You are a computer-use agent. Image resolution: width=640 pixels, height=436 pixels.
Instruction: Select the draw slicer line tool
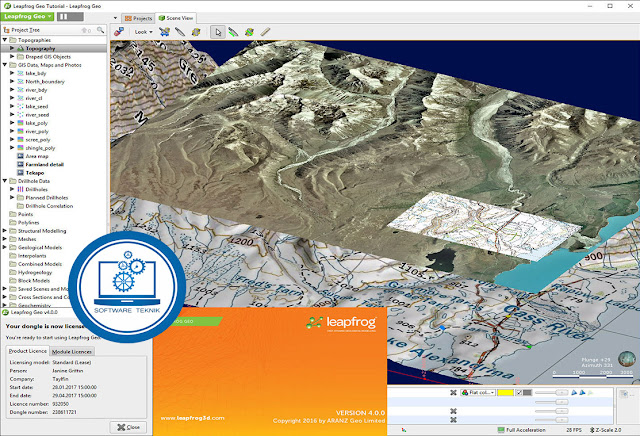233,31
